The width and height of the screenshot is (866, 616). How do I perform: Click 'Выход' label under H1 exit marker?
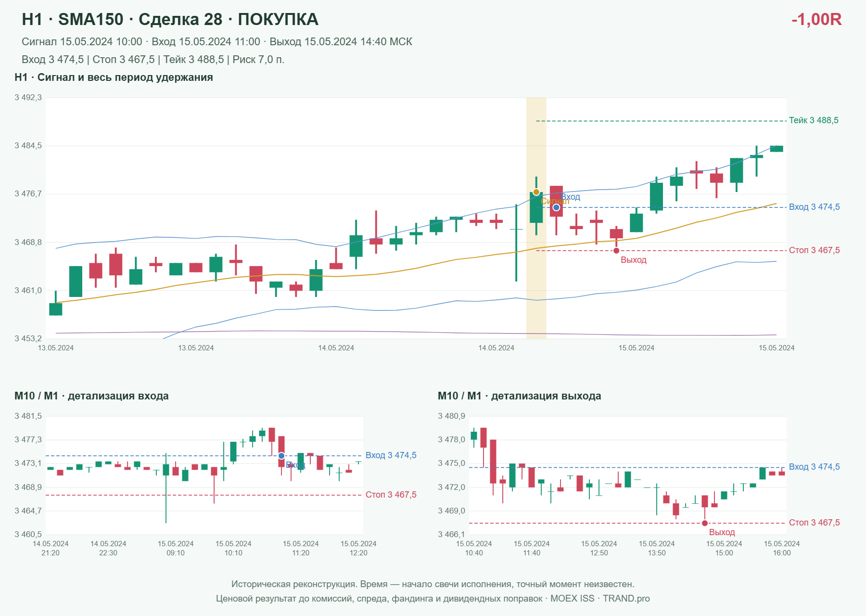click(634, 260)
